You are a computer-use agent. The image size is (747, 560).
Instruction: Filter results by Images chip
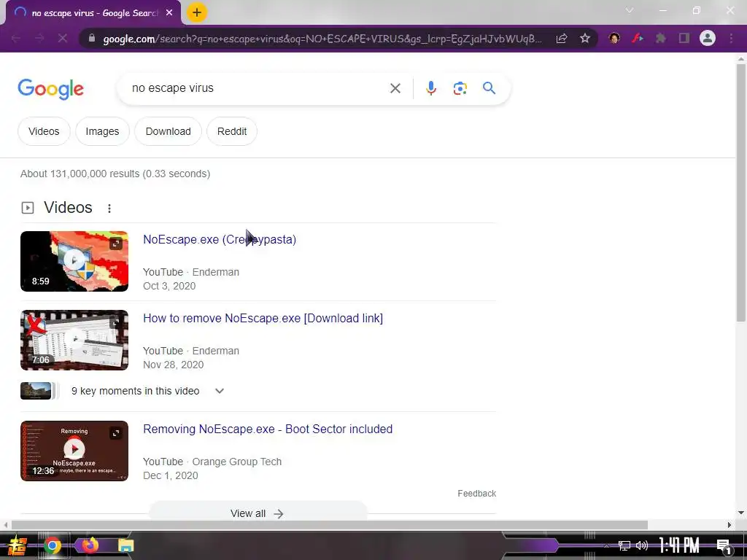[102, 131]
